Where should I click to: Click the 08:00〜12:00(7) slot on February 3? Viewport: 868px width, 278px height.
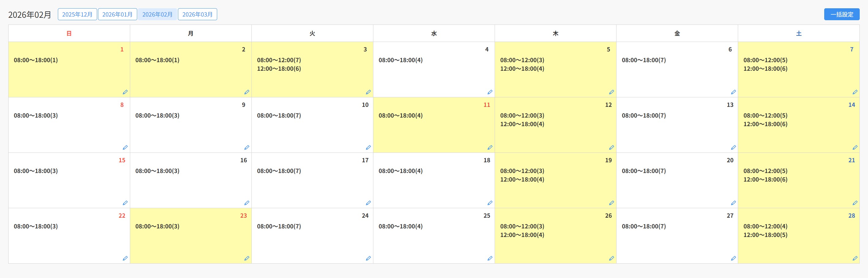(279, 60)
